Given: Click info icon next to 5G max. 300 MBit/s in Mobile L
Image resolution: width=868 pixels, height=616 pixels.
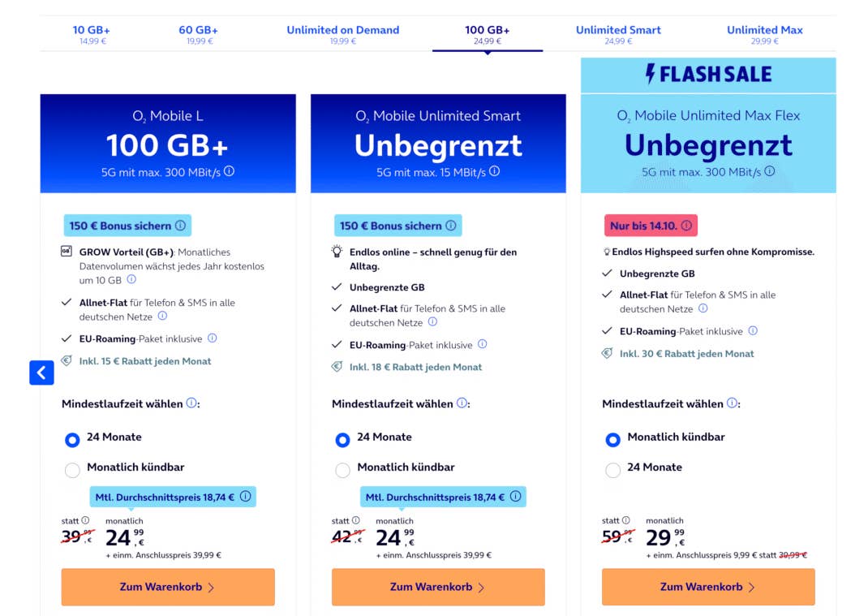Looking at the screenshot, I should (229, 171).
